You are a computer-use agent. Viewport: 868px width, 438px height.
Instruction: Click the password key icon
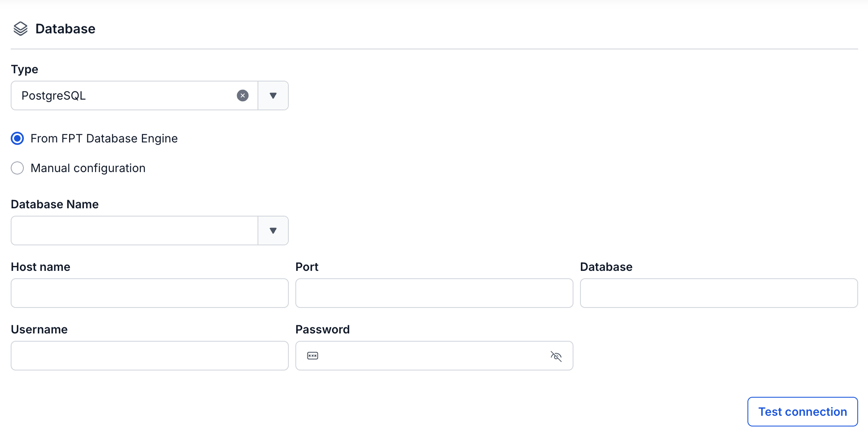pyautogui.click(x=313, y=356)
